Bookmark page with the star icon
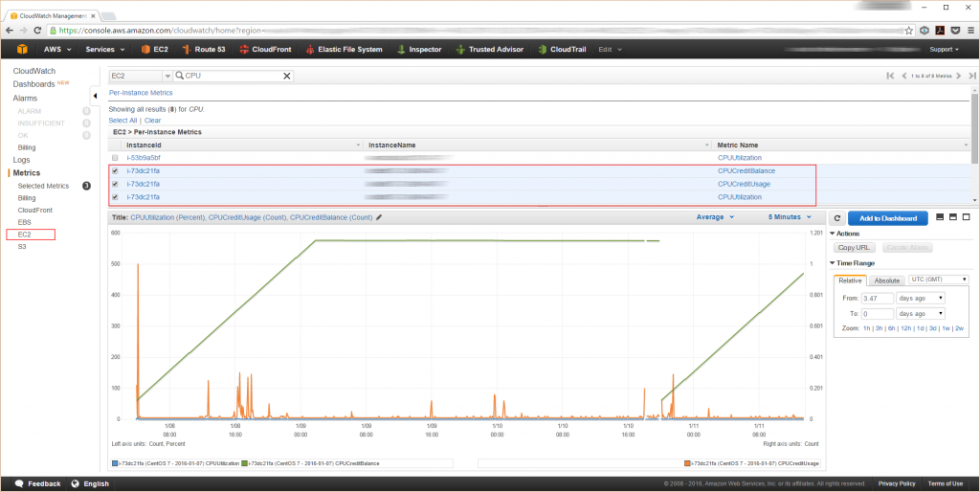 click(x=909, y=30)
